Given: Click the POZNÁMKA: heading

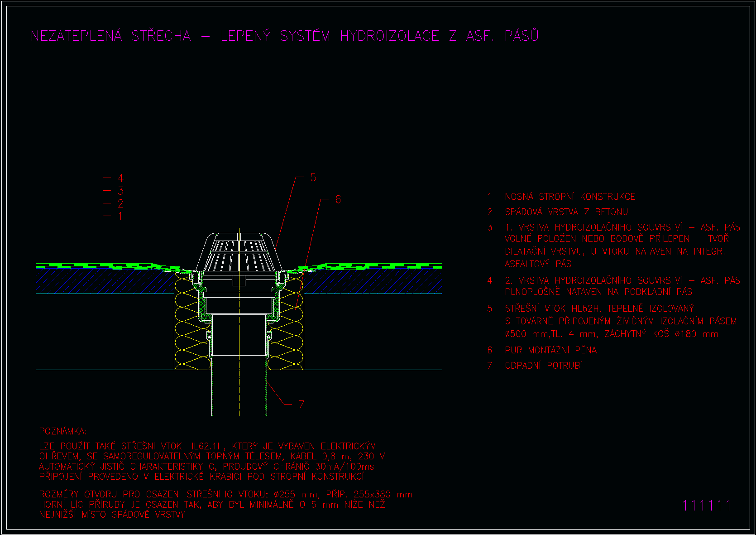Looking at the screenshot, I should coord(63,431).
